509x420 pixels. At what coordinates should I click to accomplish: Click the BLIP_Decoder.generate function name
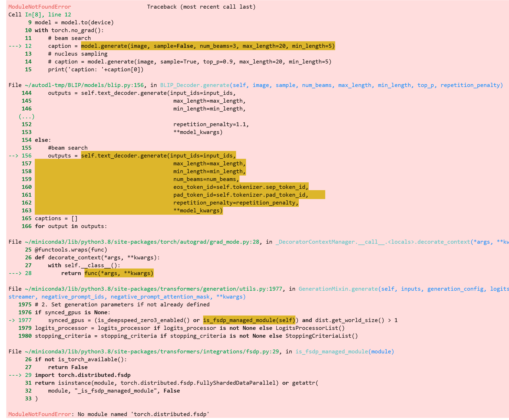(x=195, y=85)
